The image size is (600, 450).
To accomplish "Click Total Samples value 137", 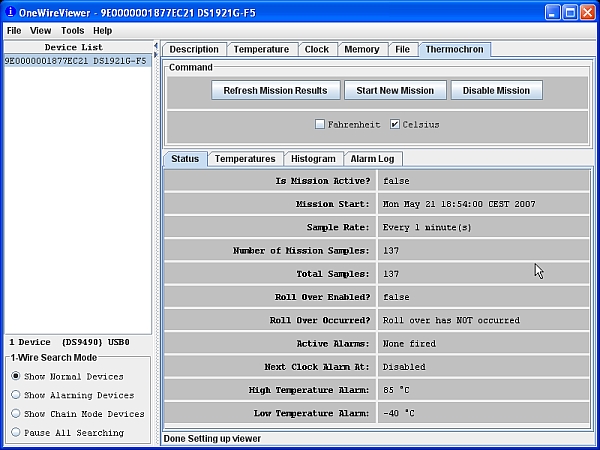I will 391,274.
